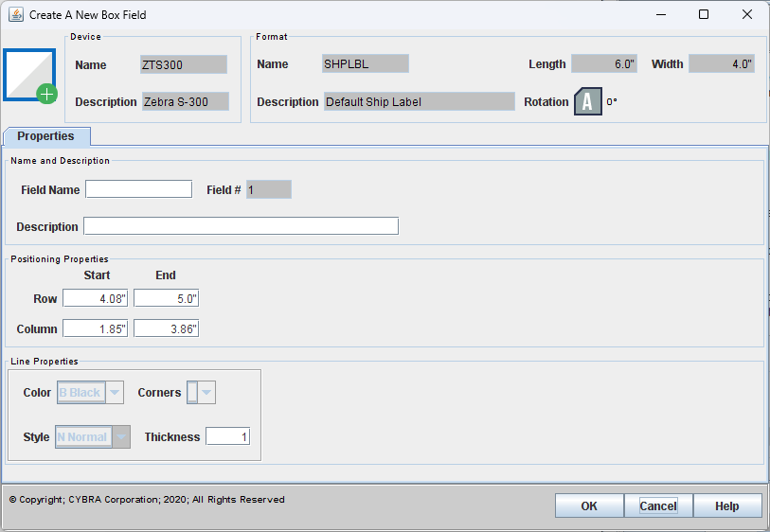Click the Column End value field
The width and height of the screenshot is (770, 532).
pyautogui.click(x=167, y=329)
